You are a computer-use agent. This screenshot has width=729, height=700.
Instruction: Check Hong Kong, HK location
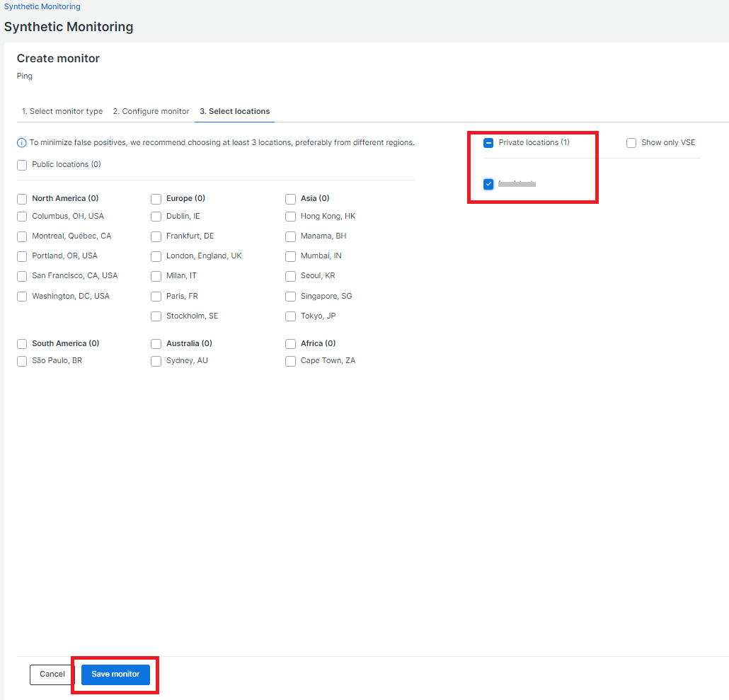[x=290, y=217]
